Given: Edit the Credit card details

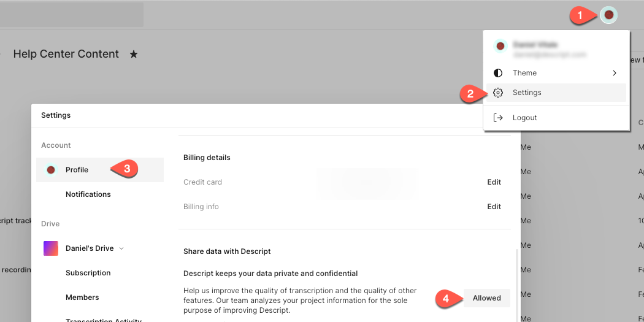Looking at the screenshot, I should click(x=494, y=182).
